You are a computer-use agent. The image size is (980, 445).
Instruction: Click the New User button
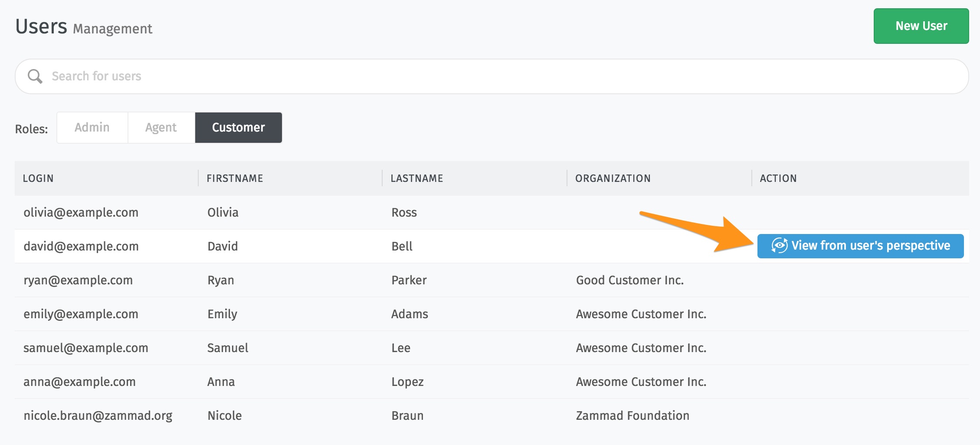921,26
